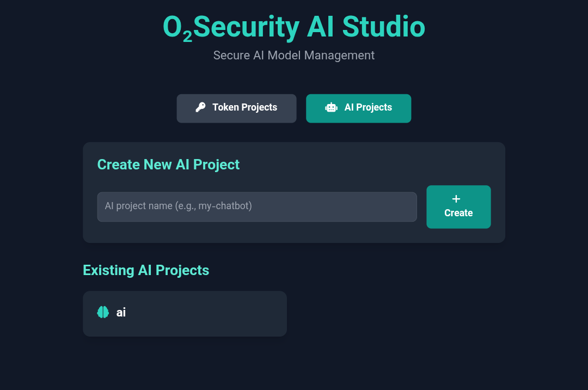Click the "Create New AI Project" heading
Image resolution: width=588 pixels, height=390 pixels.
pyautogui.click(x=168, y=164)
